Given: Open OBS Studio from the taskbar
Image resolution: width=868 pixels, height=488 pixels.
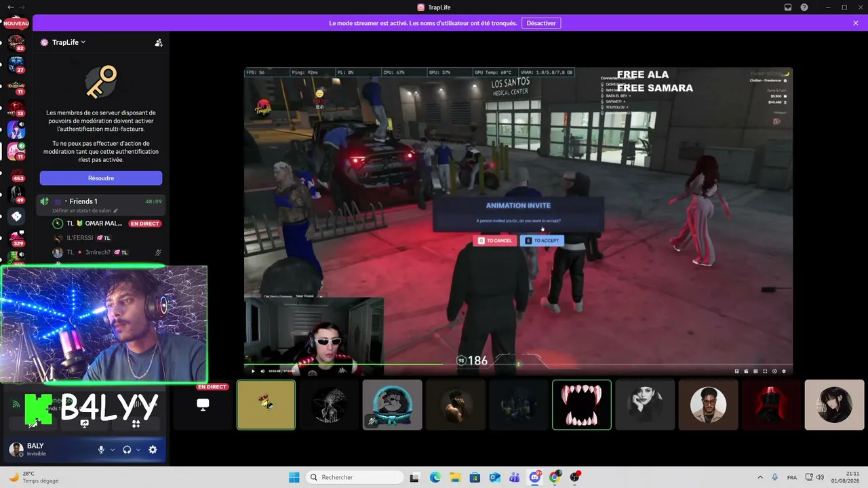Looking at the screenshot, I should click(x=575, y=477).
